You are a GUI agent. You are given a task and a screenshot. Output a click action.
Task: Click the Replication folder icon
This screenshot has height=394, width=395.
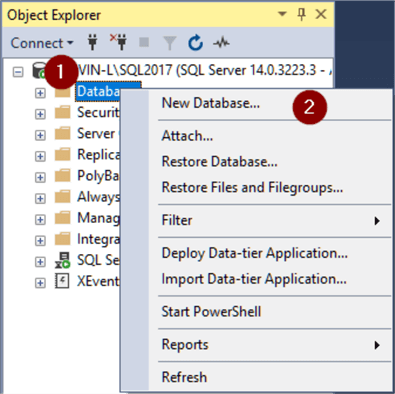63,155
